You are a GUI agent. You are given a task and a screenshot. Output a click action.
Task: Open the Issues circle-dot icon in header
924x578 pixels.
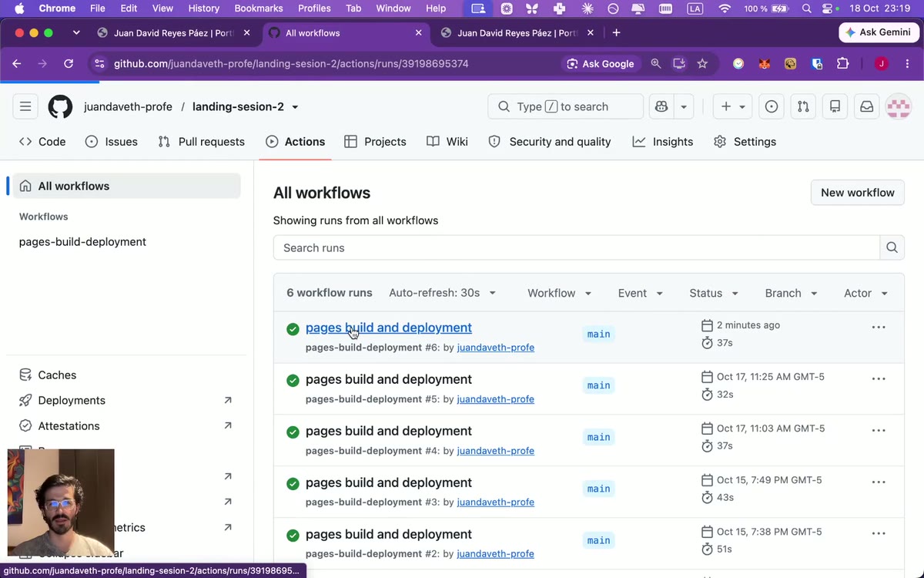point(772,106)
